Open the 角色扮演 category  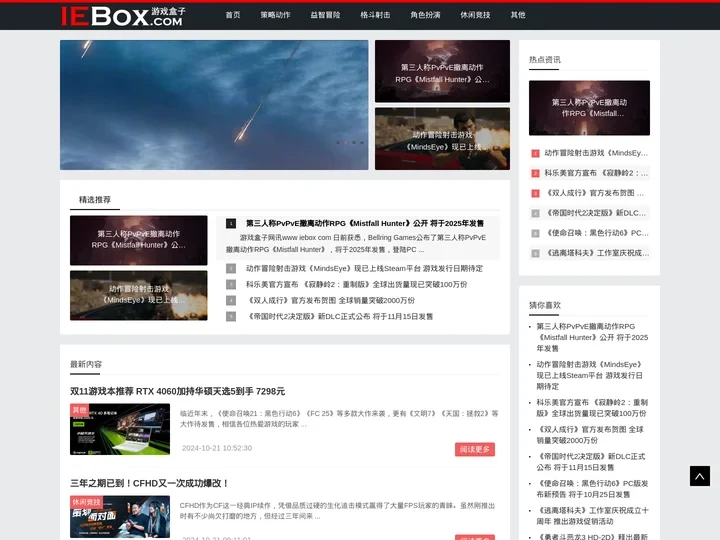(425, 15)
